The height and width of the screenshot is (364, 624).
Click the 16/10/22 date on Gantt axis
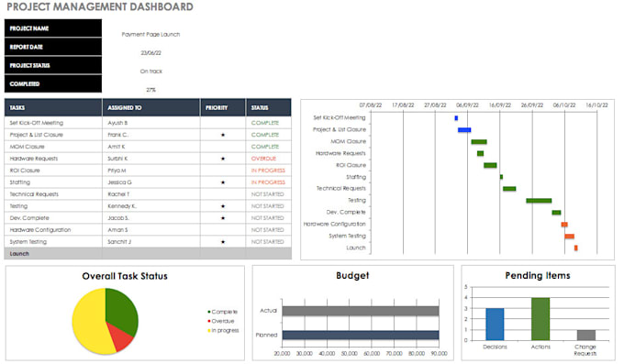(596, 105)
